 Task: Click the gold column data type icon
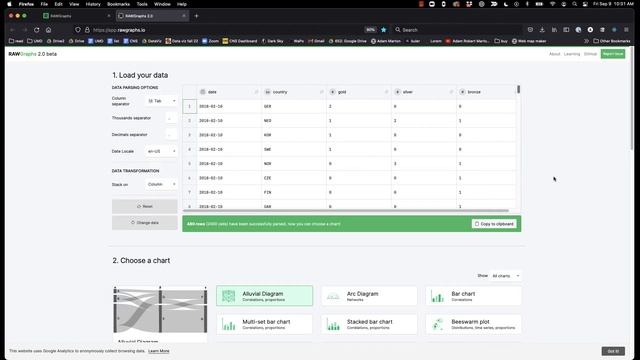tap(332, 92)
